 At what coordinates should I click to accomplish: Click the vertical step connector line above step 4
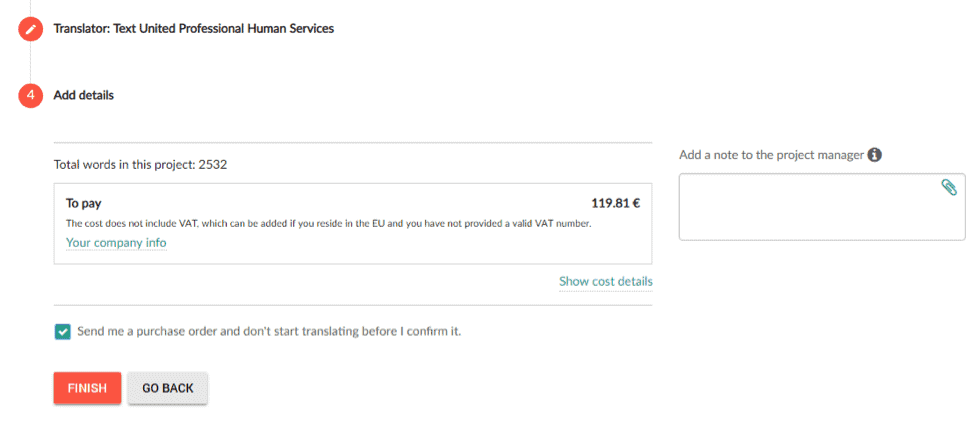(30, 62)
